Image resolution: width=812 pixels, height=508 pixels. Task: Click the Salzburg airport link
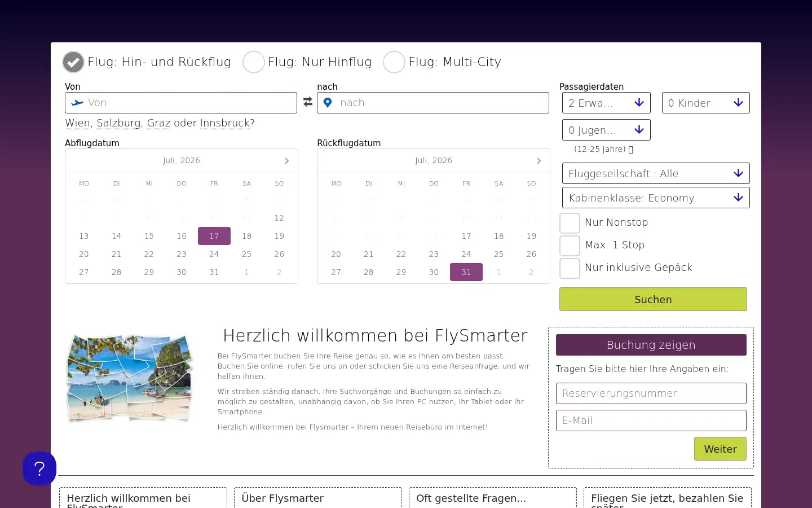(118, 123)
